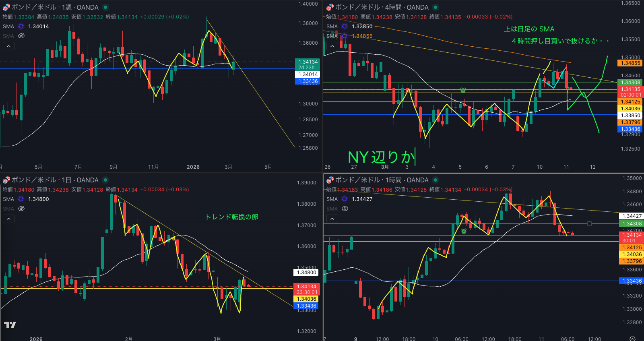Collapse the indicator legend on 4-hour chart
This screenshot has height=341, width=644.
click(332, 46)
